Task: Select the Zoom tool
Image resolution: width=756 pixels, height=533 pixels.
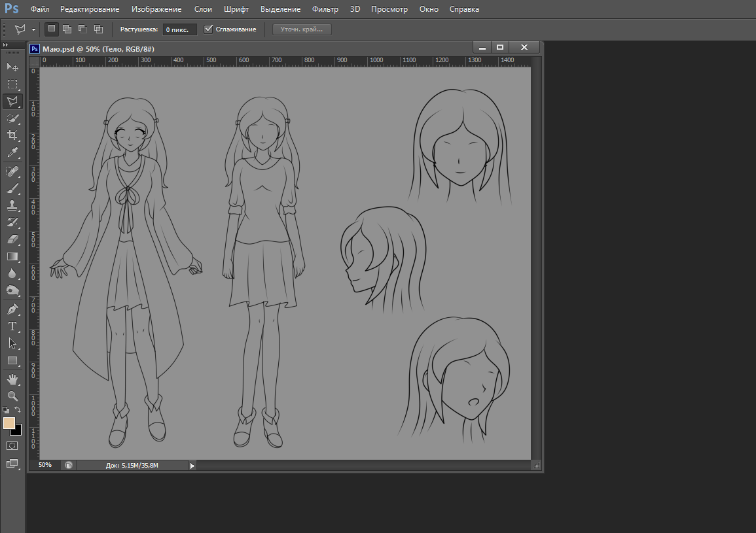Action: [12, 396]
